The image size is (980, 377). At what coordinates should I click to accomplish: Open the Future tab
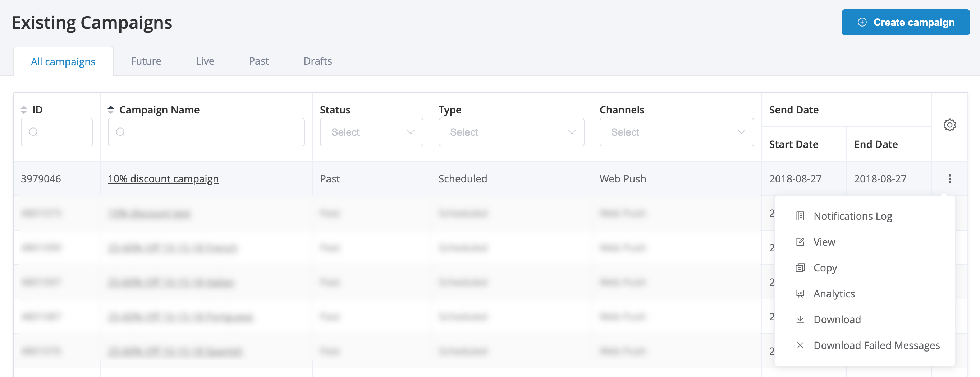click(146, 61)
